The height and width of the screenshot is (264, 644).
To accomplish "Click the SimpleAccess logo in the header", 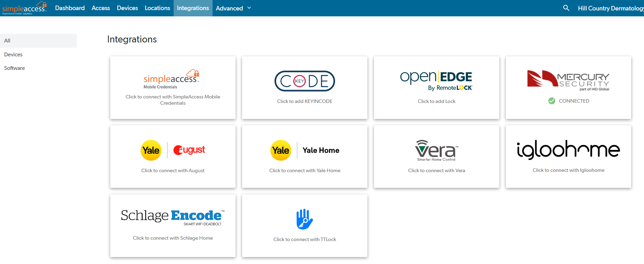I will coord(24,8).
